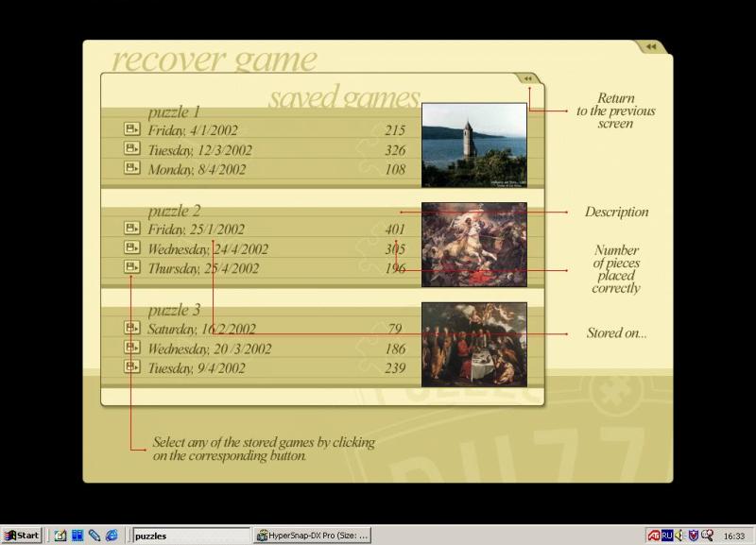Select the puzzle 1 lake tower thumbnail
756x545 pixels.
(473, 145)
